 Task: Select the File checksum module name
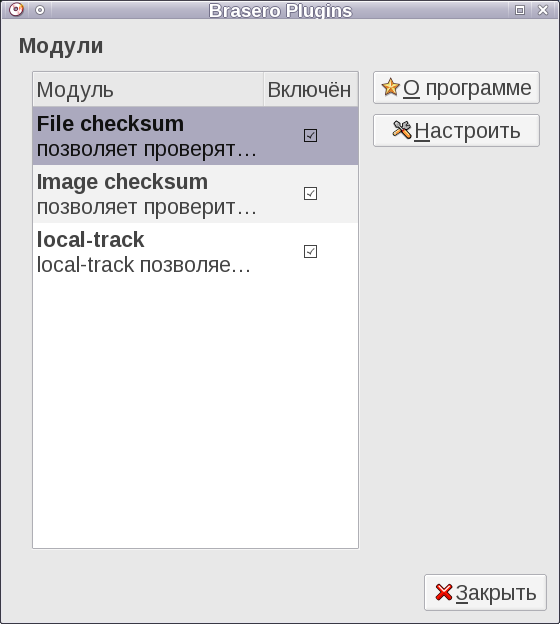coord(110,124)
